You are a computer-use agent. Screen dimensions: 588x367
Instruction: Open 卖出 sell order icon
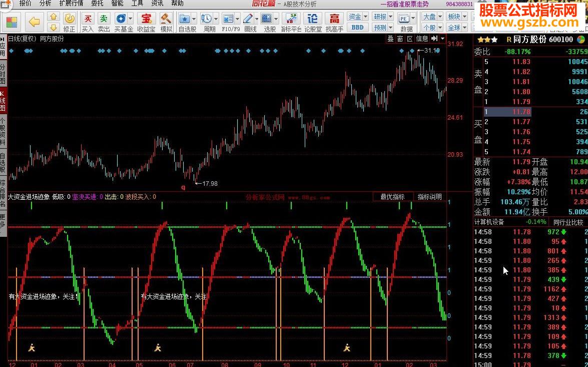pos(104,23)
